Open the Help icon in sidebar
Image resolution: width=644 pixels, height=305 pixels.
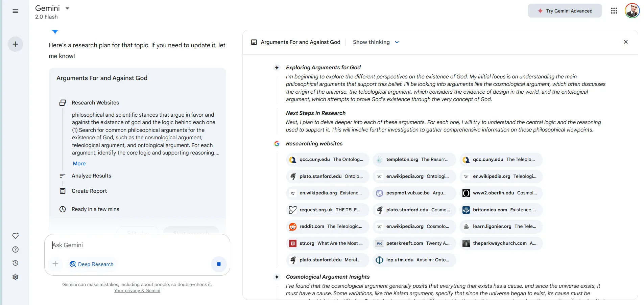click(x=15, y=250)
